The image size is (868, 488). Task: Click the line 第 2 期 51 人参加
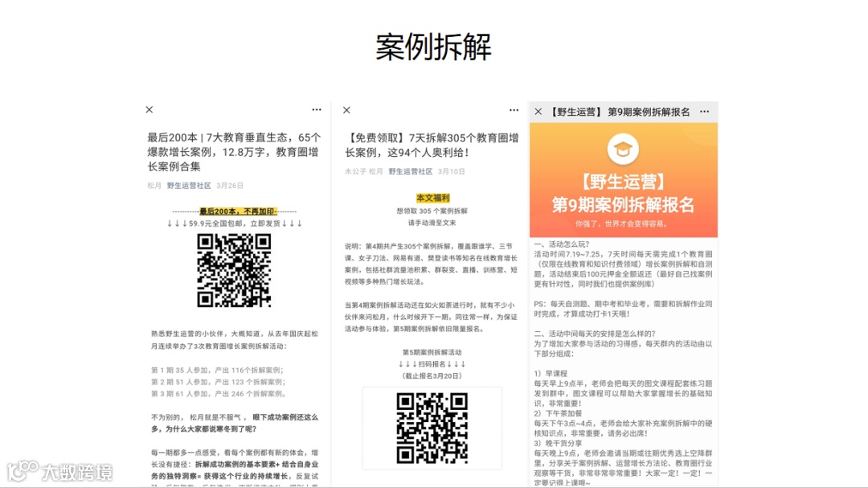point(218,382)
